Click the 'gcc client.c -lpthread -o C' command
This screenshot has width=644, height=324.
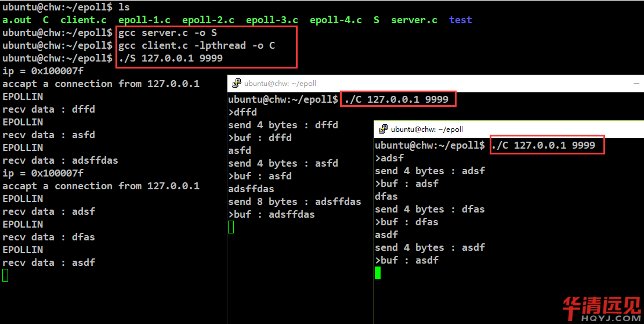[196, 45]
